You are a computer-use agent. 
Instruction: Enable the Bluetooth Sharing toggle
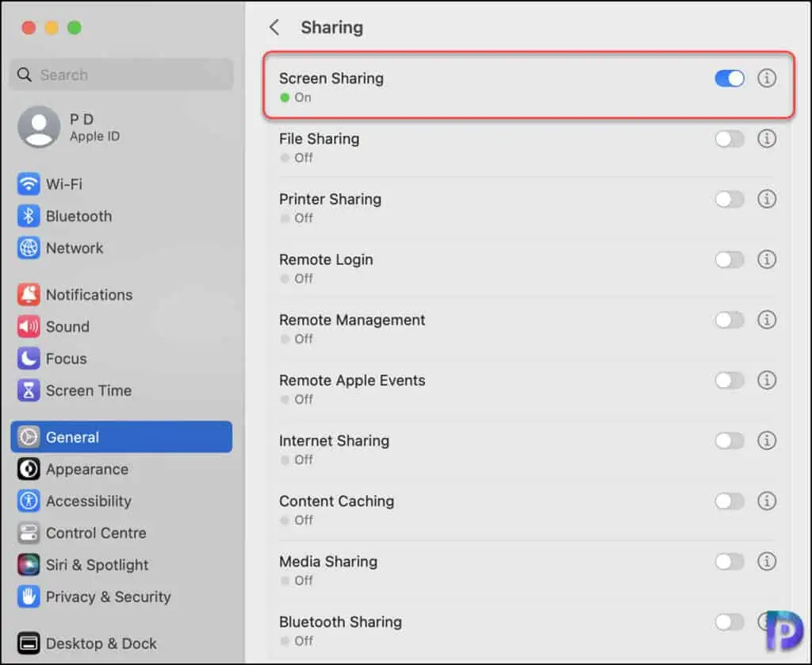pos(730,622)
